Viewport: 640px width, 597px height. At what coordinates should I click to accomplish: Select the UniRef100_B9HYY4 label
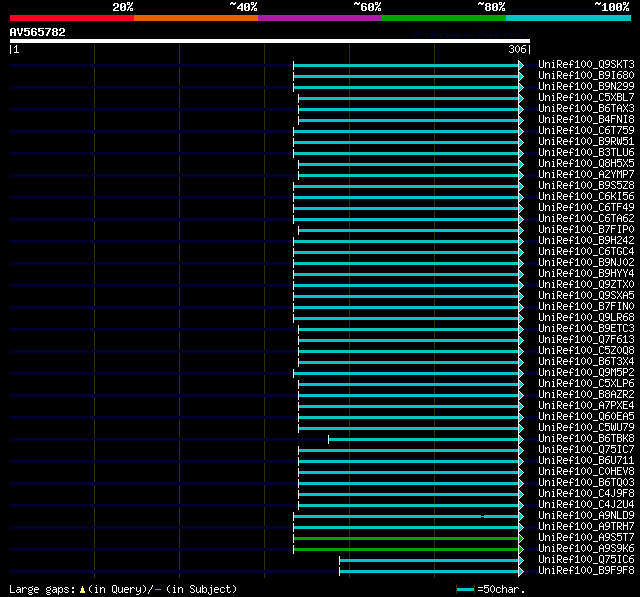(x=586, y=274)
